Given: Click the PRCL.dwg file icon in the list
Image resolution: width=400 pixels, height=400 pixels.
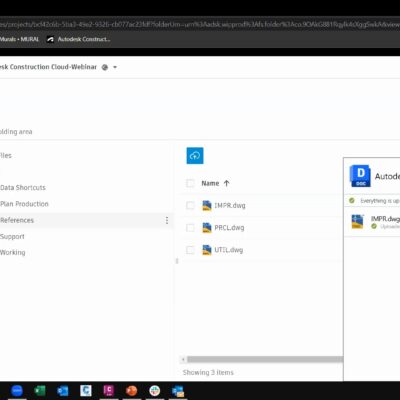Looking at the screenshot, I should pos(207,228).
